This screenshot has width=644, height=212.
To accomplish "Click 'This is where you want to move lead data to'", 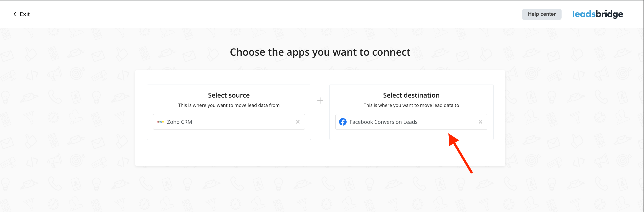I will pos(411,105).
